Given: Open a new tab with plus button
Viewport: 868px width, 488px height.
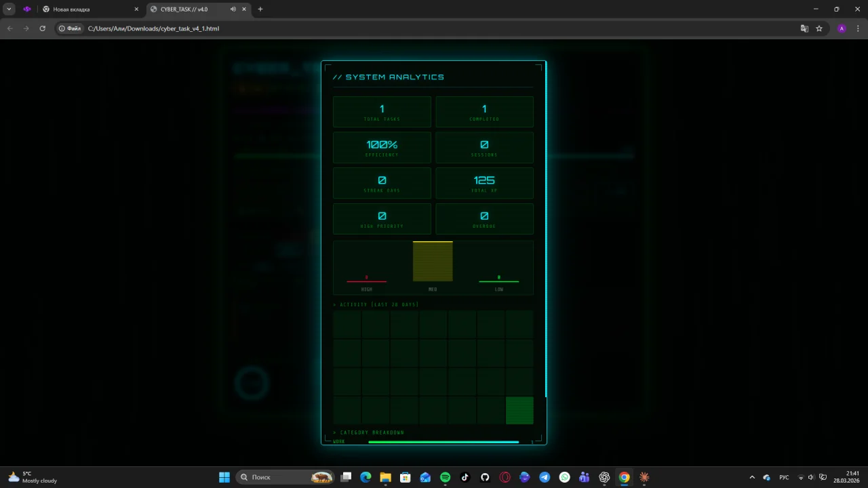Looking at the screenshot, I should (260, 9).
